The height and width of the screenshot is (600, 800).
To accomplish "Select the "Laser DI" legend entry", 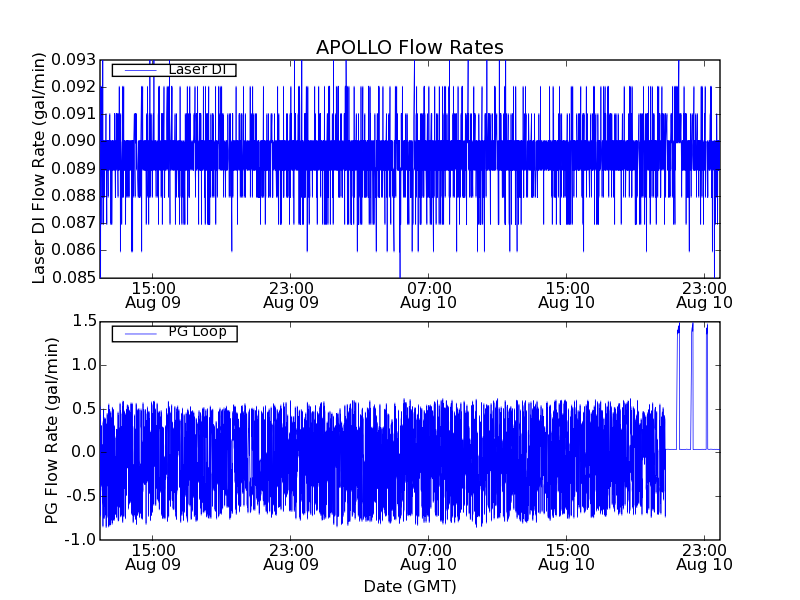I will pos(197,69).
